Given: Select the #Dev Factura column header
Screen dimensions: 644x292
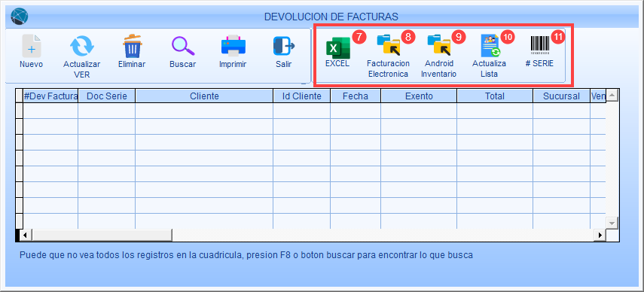Looking at the screenshot, I should [50, 96].
